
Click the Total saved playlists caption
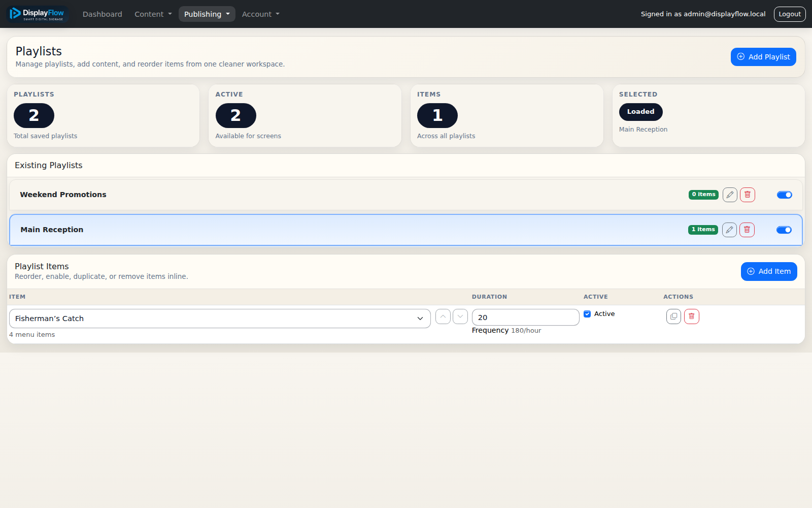click(x=46, y=136)
